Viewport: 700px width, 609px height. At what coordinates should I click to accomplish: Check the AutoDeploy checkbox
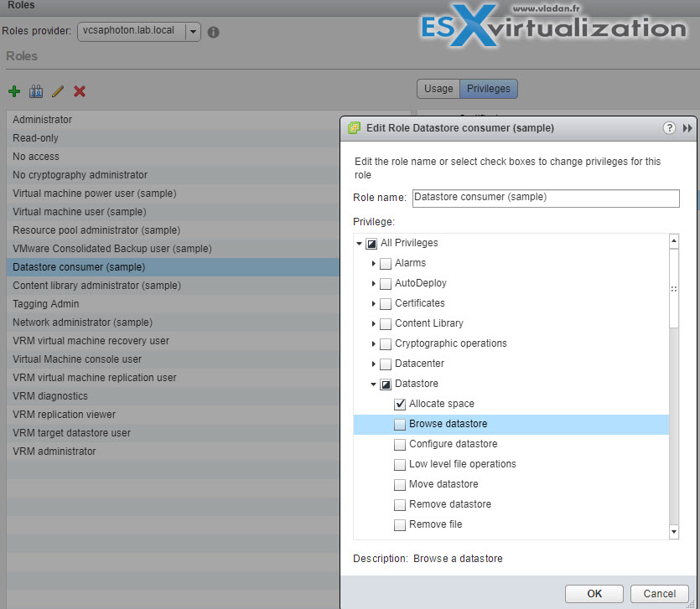point(386,284)
